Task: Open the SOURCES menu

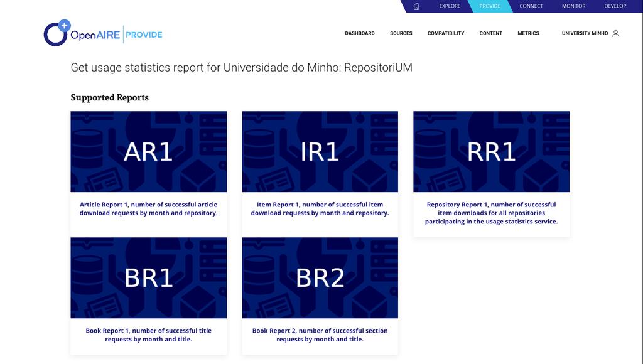Action: coord(401,33)
